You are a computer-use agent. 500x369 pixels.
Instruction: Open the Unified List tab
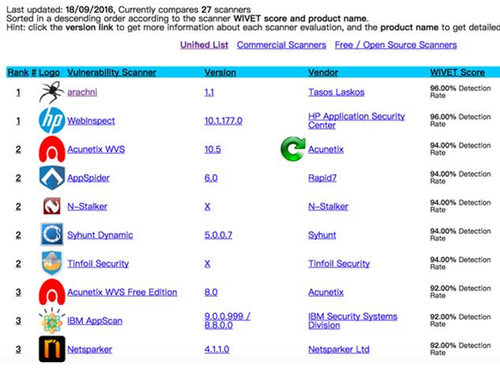pyautogui.click(x=204, y=45)
